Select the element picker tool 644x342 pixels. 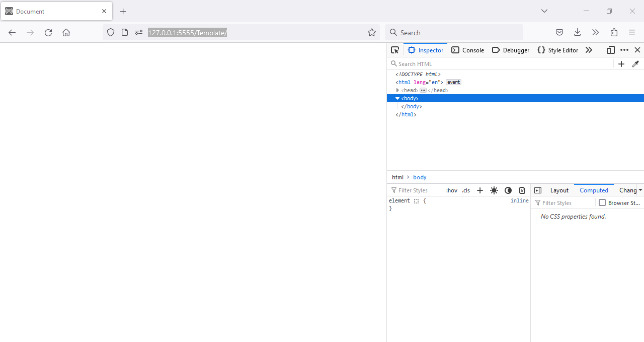point(395,50)
